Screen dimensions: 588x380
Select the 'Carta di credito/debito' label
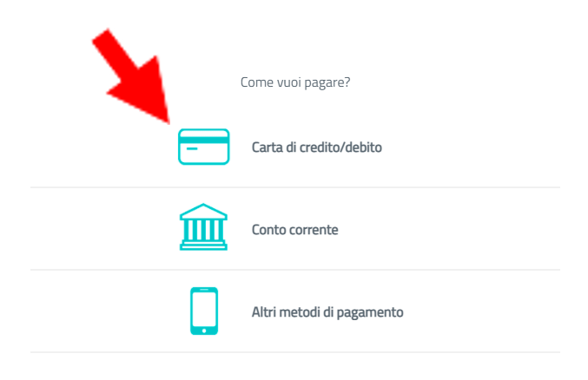(316, 147)
